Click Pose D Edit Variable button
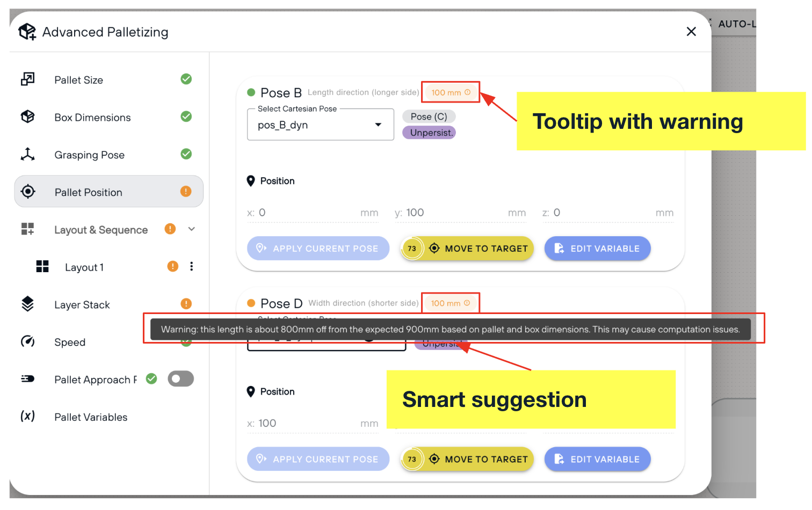 (x=597, y=459)
